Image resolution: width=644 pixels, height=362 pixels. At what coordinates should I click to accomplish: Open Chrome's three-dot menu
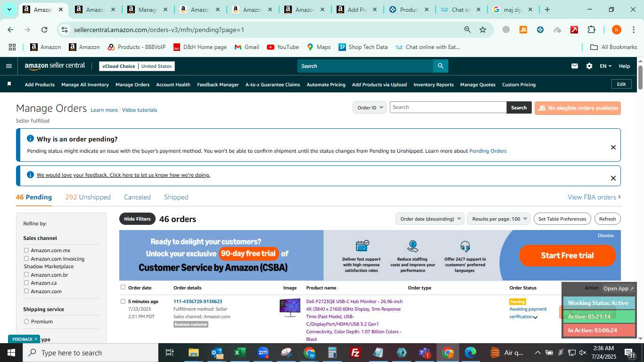[634, 30]
